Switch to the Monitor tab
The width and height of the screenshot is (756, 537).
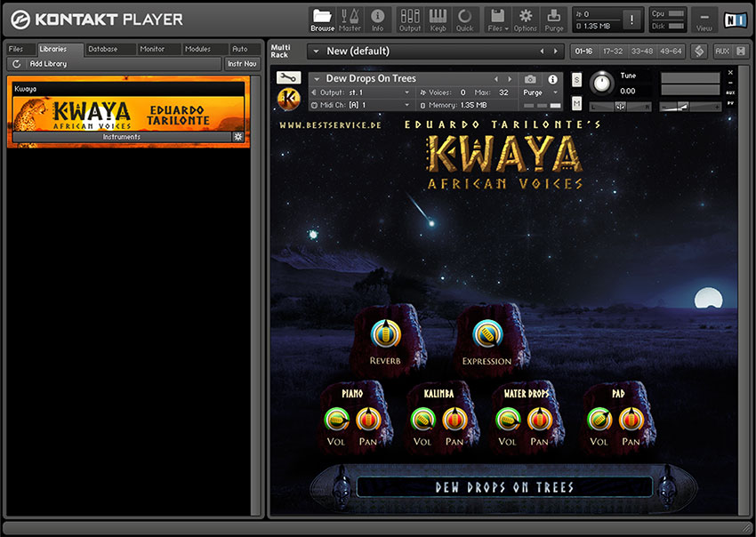(152, 49)
